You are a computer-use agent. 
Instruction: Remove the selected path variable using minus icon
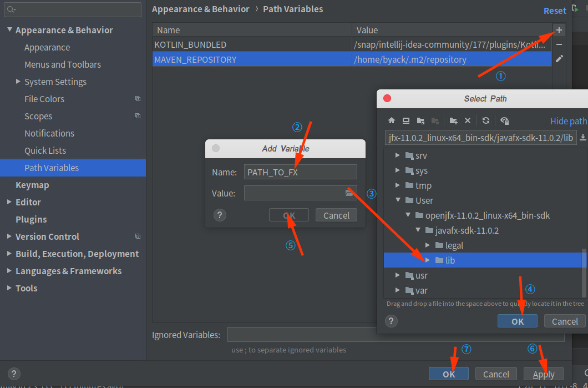pos(559,44)
